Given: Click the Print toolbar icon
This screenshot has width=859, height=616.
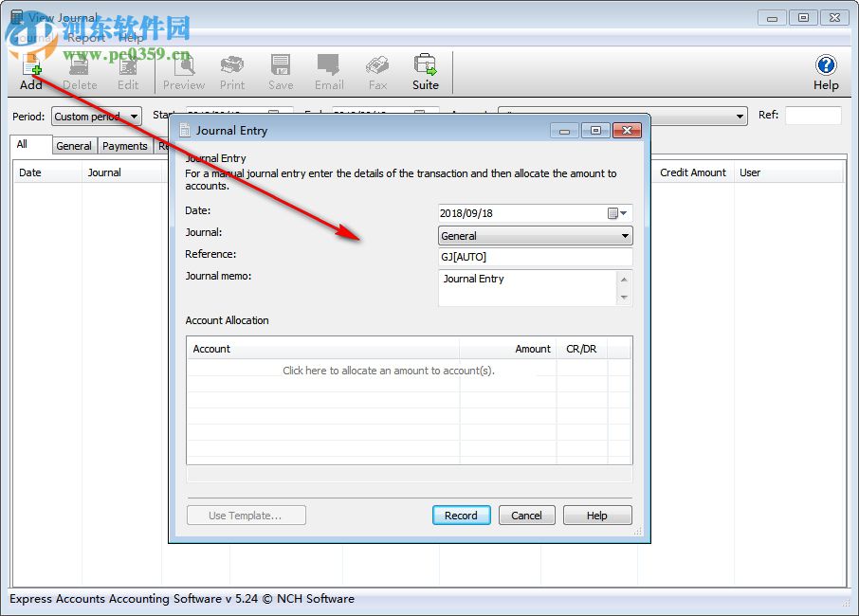Looking at the screenshot, I should pyautogui.click(x=231, y=71).
